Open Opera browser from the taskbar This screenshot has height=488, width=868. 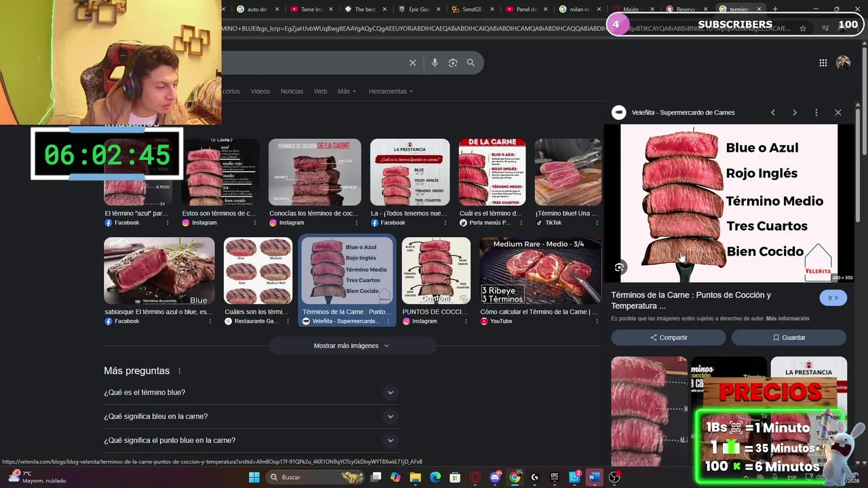pos(475,477)
